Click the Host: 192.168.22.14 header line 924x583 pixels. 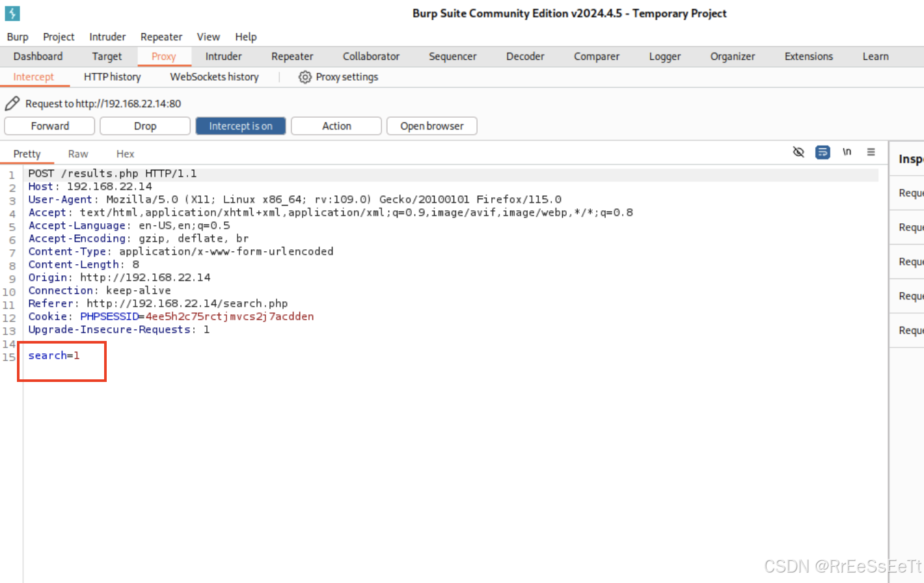tap(90, 187)
